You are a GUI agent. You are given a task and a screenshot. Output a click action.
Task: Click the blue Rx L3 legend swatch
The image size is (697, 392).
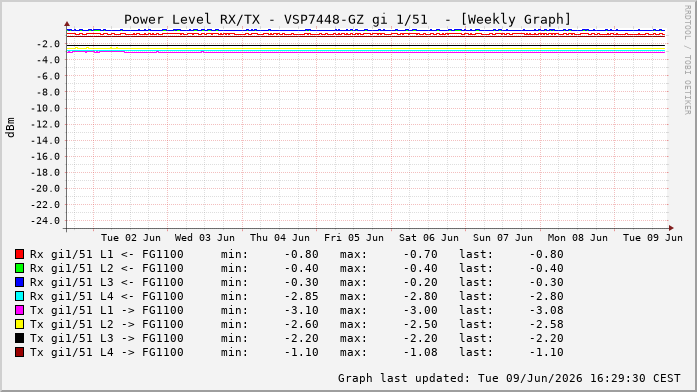(19, 282)
